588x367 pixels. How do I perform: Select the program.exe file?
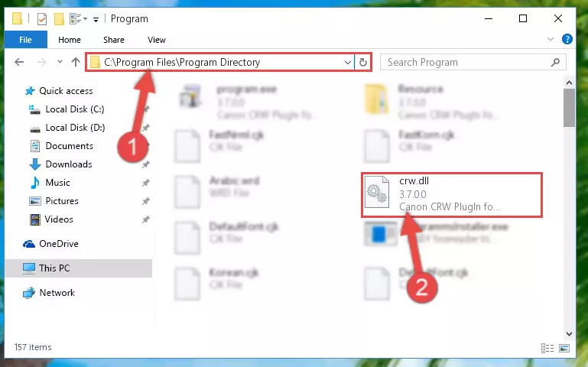[x=248, y=101]
